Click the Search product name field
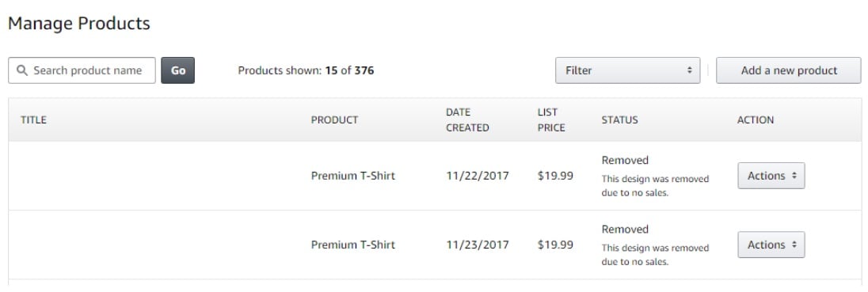This screenshot has height=292, width=868. 82,70
